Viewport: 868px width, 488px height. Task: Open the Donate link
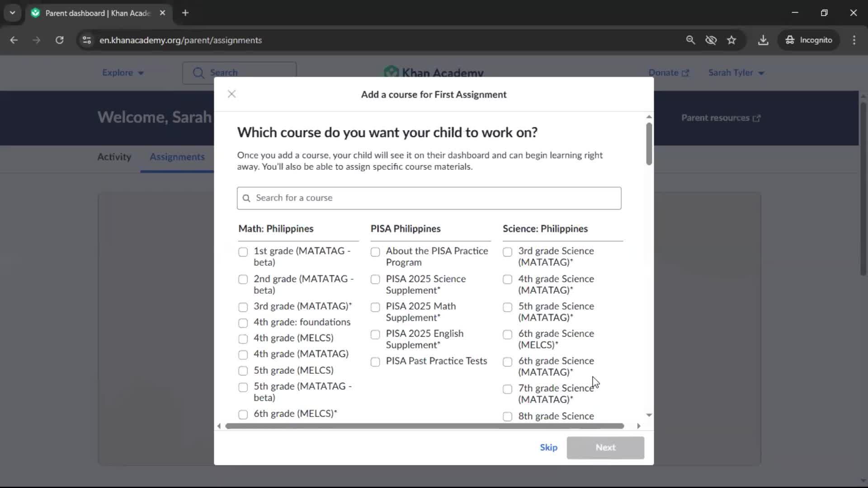(669, 73)
